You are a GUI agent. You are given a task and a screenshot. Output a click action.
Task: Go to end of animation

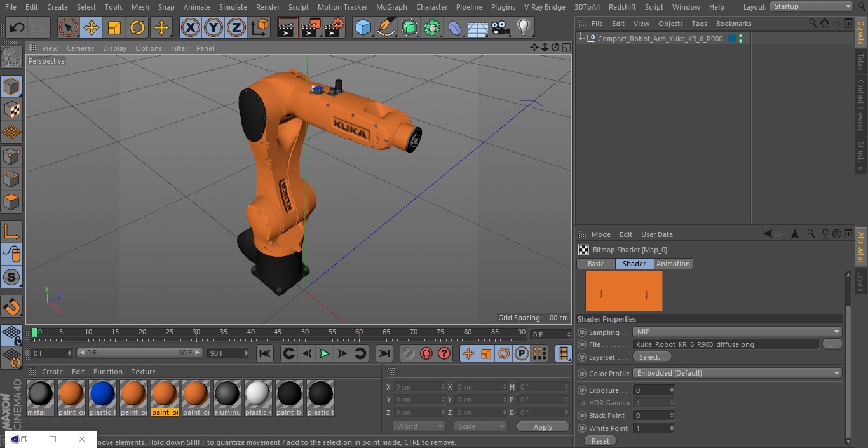tap(384, 353)
